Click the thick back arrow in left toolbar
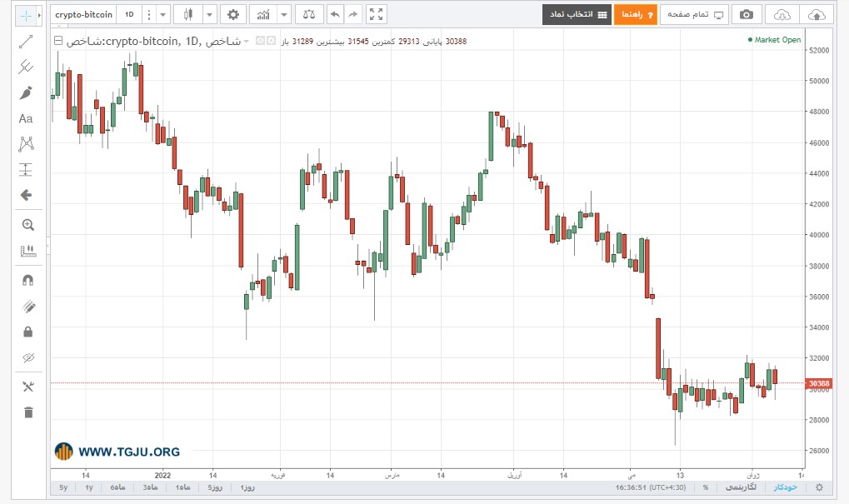Viewport: 849px width, 504px height. tap(26, 195)
